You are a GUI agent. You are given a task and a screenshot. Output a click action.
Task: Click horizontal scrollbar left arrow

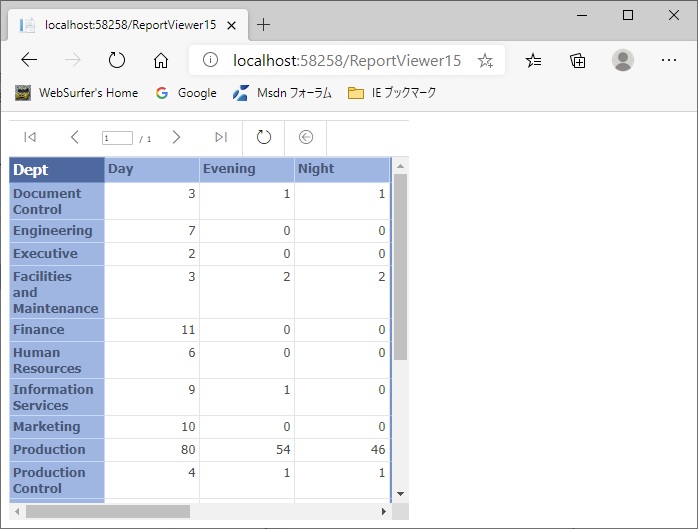[17, 512]
